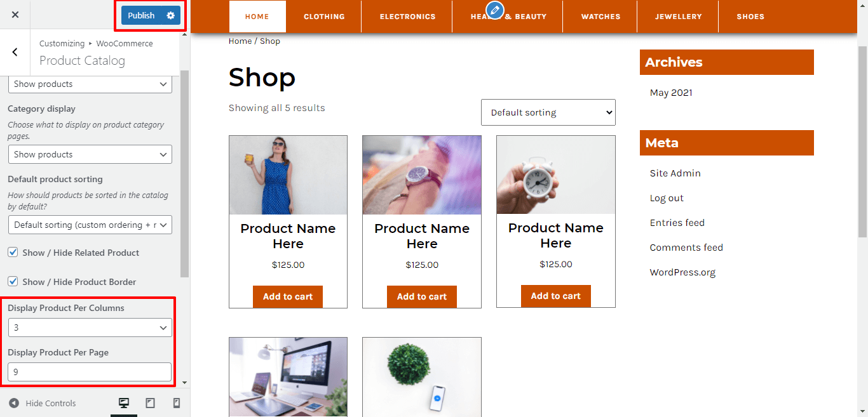The width and height of the screenshot is (868, 417).
Task: Click the Hide Controls arrow icon
Action: (14, 403)
